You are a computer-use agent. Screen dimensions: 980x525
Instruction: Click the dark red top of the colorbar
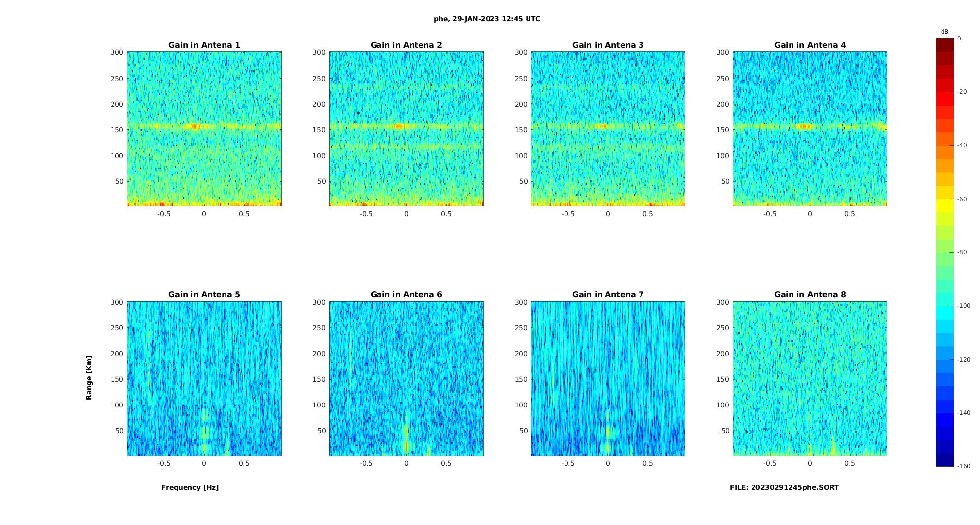944,45
